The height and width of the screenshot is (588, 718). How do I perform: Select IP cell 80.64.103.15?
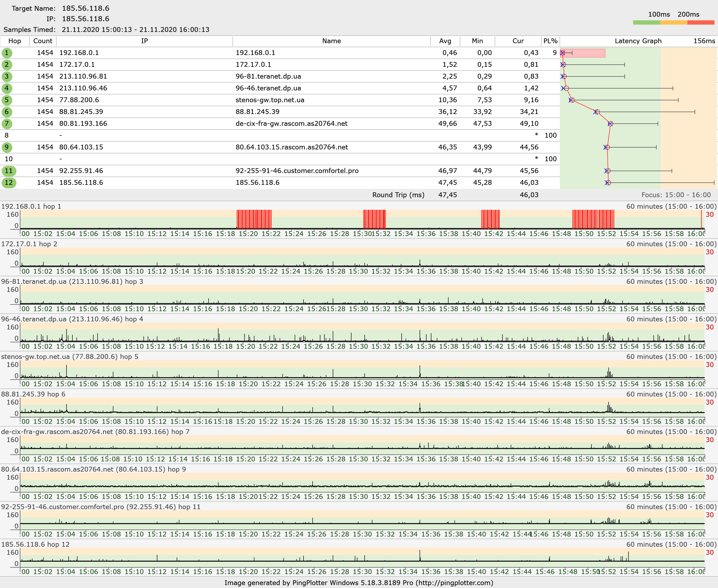(81, 147)
